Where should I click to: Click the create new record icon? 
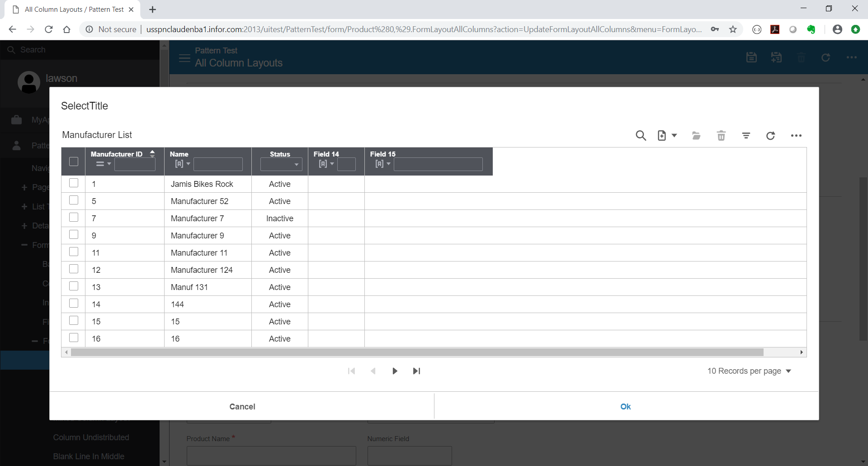click(x=662, y=135)
